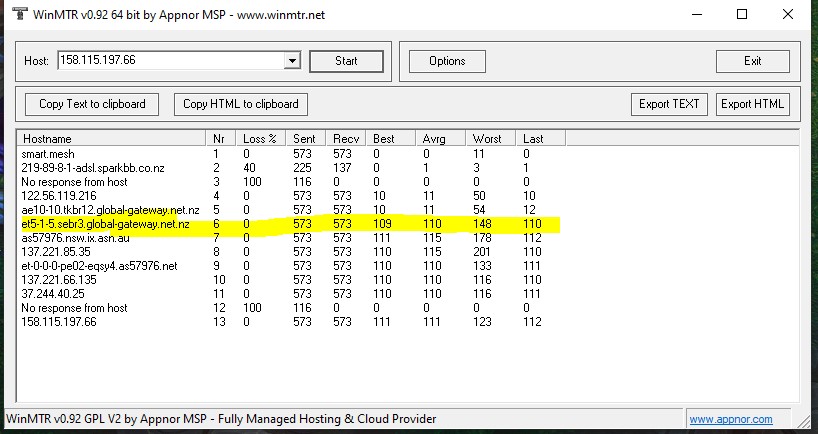Click sent value 225 for hop 2
Viewport: 818px width, 434px height.
[x=302, y=168]
